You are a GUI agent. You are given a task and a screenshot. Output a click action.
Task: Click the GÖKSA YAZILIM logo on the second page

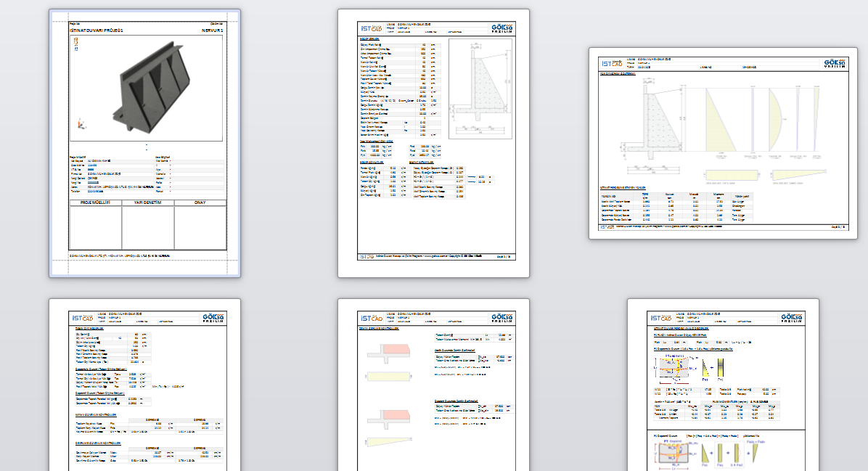[502, 28]
